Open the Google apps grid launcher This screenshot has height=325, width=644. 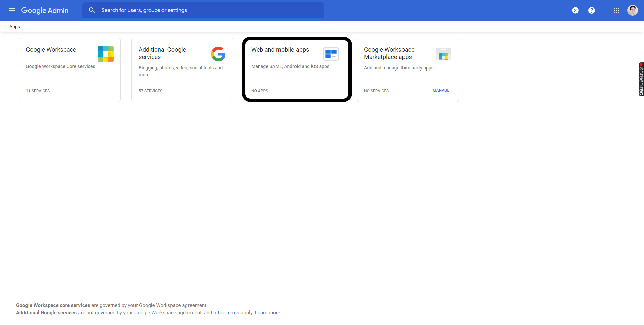pyautogui.click(x=616, y=10)
